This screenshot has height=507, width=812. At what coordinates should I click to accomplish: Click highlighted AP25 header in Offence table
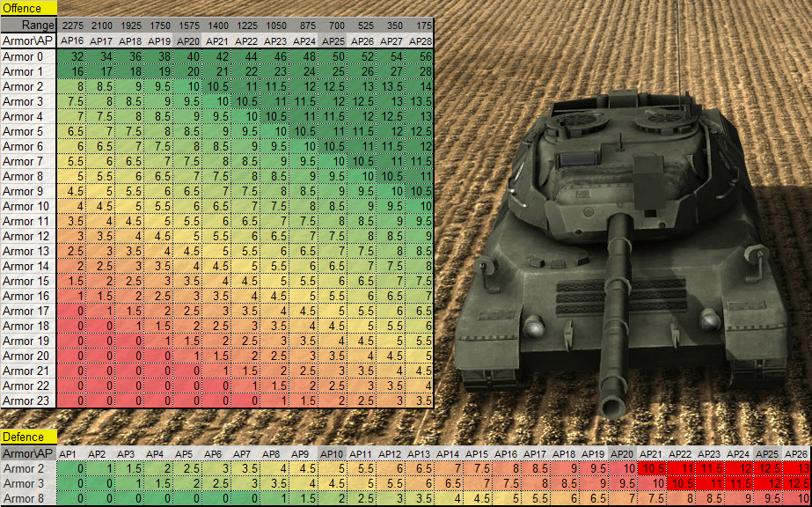click(333, 40)
